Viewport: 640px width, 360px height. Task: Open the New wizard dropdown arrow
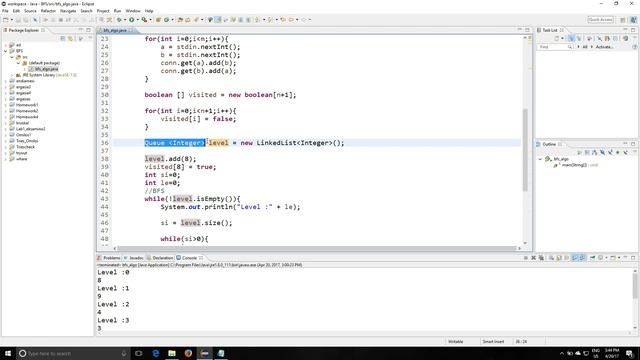(x=11, y=20)
